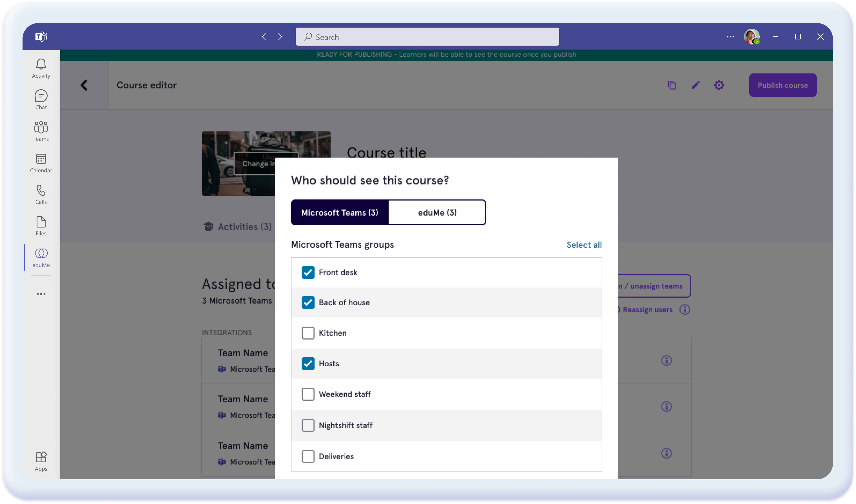Enable the Kitchen group checkbox

tap(308, 333)
